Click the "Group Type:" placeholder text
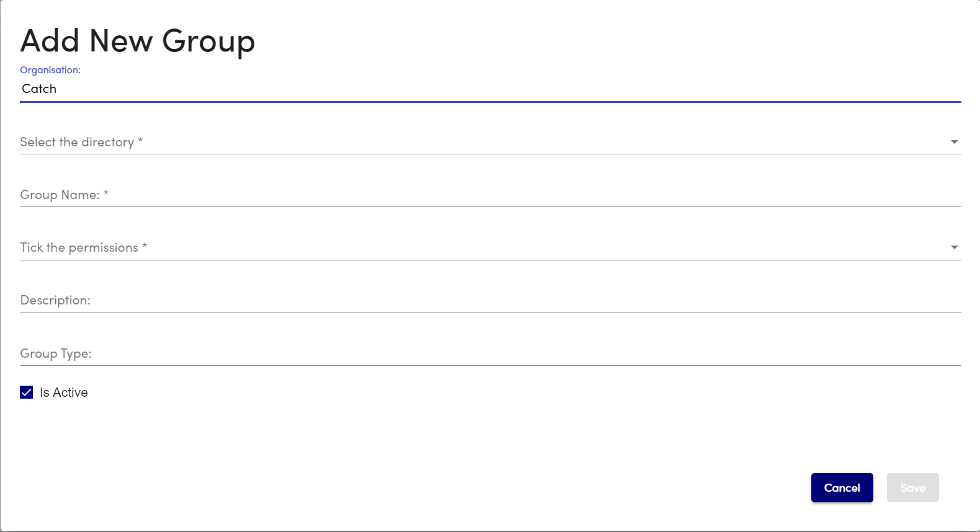This screenshot has height=532, width=980. 56,353
